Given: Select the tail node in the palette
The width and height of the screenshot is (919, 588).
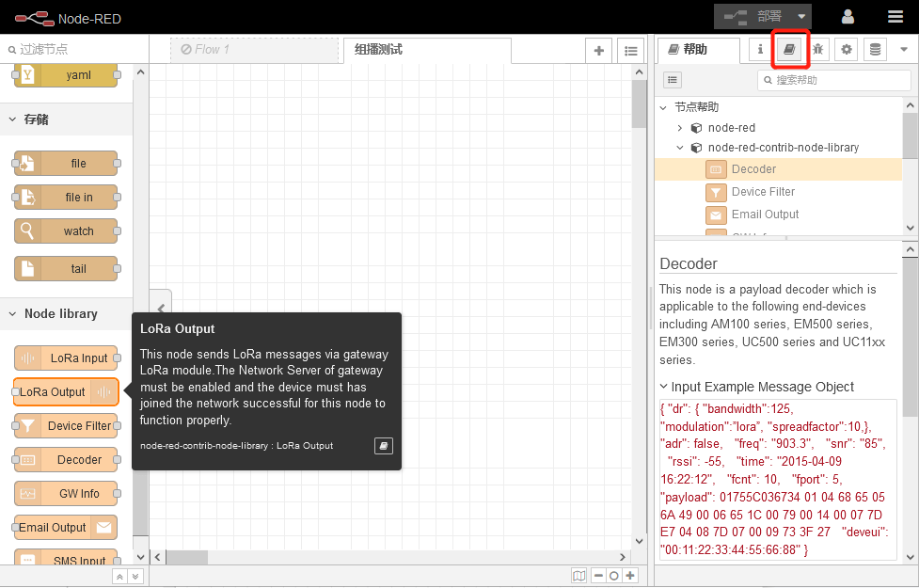Looking at the screenshot, I should coord(66,269).
